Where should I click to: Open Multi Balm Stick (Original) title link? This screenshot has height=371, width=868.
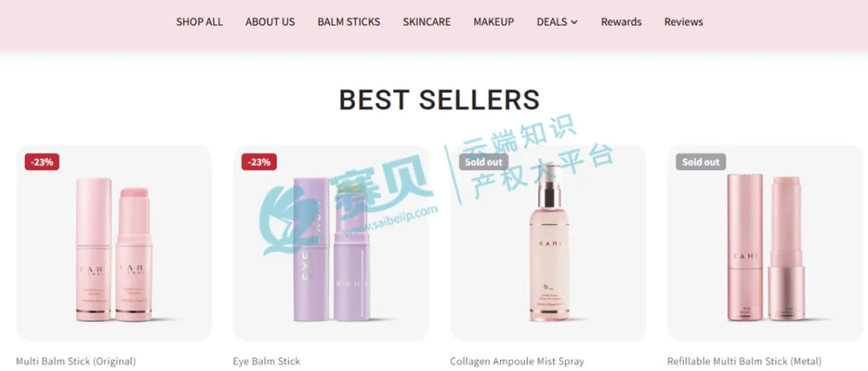point(76,361)
